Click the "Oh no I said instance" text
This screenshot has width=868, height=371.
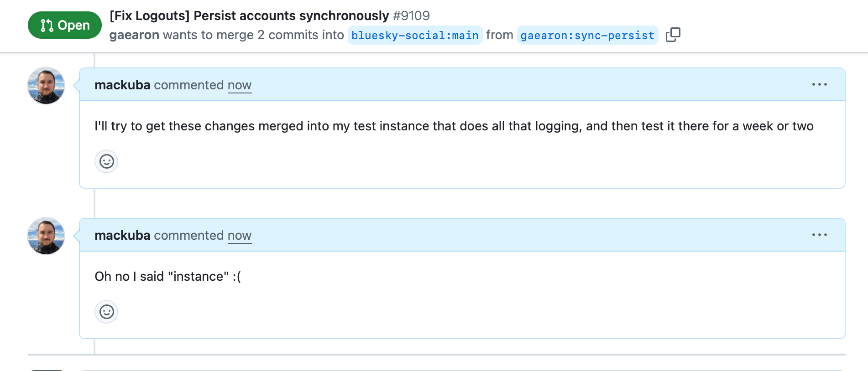[x=167, y=277]
